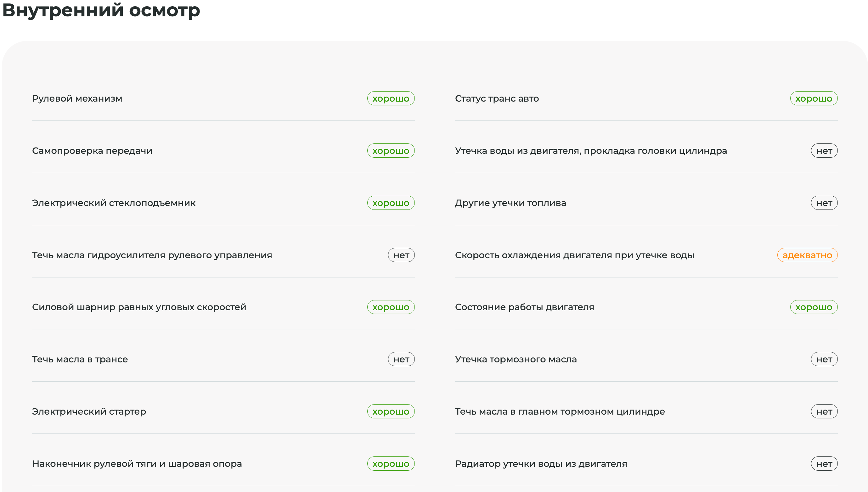Image resolution: width=868 pixels, height=492 pixels.
Task: Click 'нет' badge for прокладка головки цилиндра
Action: tap(824, 151)
